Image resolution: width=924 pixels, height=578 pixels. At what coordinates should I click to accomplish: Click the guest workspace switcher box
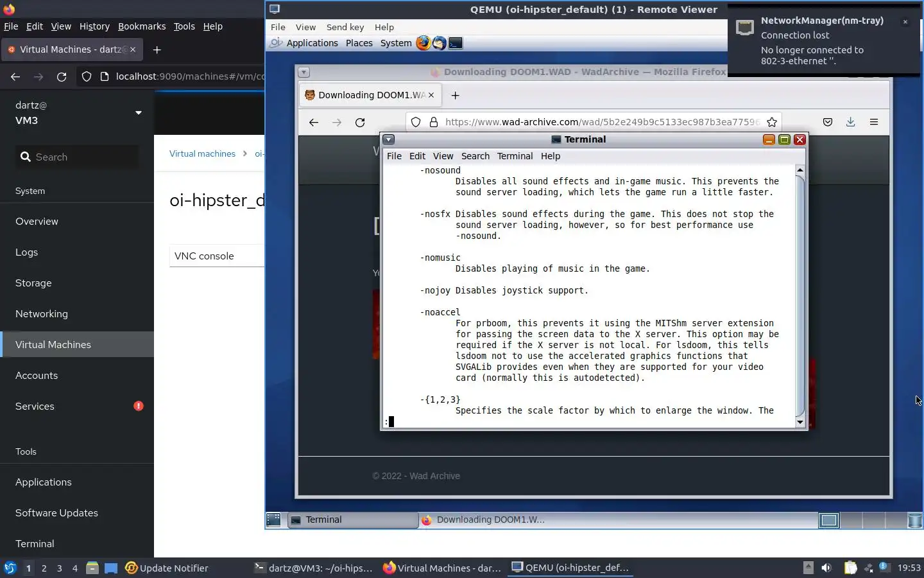[829, 520]
